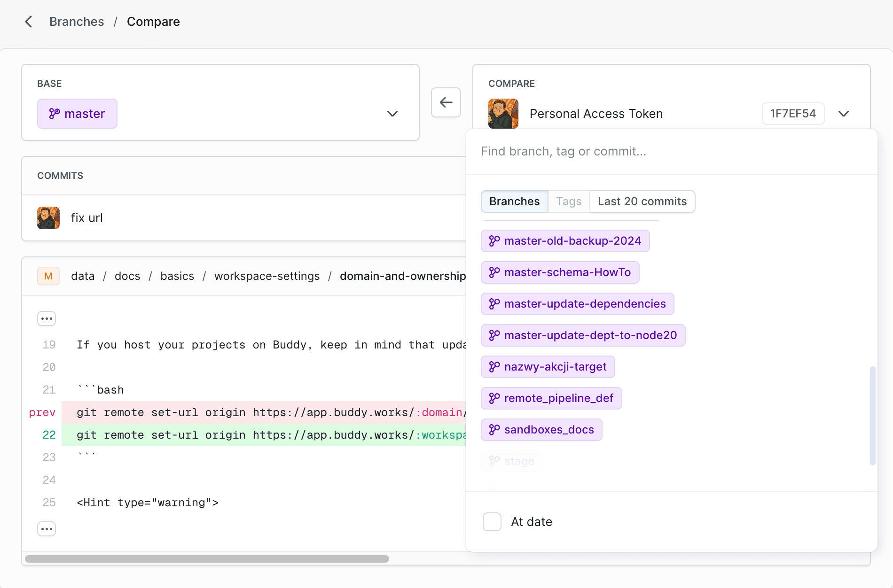Switch to the Last 20 commits tab
The width and height of the screenshot is (893, 588).
pos(642,201)
